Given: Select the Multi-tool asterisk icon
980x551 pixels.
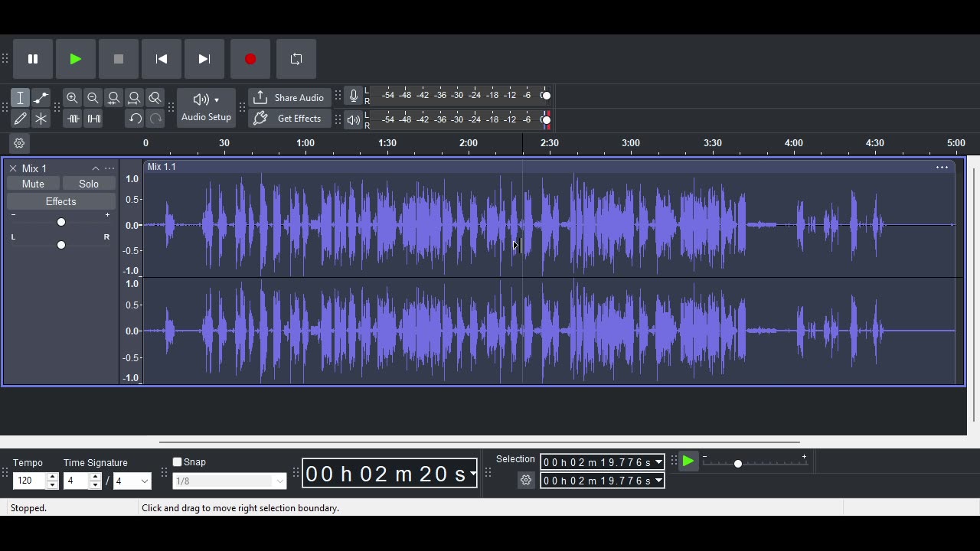Looking at the screenshot, I should point(41,119).
